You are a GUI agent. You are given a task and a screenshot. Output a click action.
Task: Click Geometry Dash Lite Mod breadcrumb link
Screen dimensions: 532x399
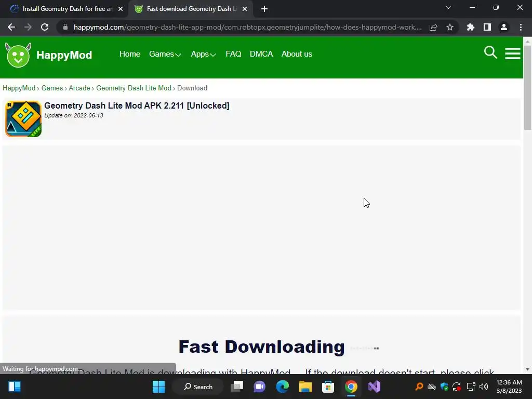[x=134, y=88]
